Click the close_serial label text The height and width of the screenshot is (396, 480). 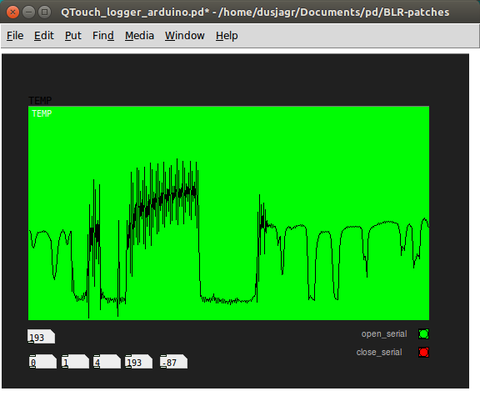(x=379, y=352)
